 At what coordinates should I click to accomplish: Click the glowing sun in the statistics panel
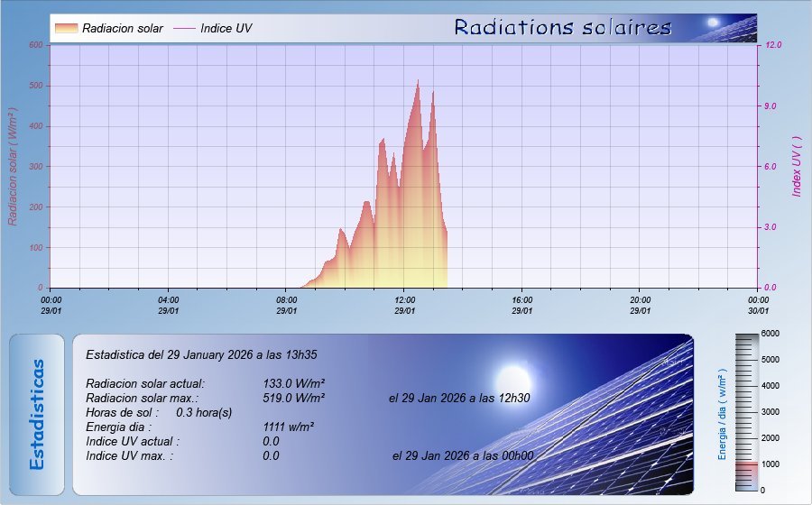[x=514, y=376]
